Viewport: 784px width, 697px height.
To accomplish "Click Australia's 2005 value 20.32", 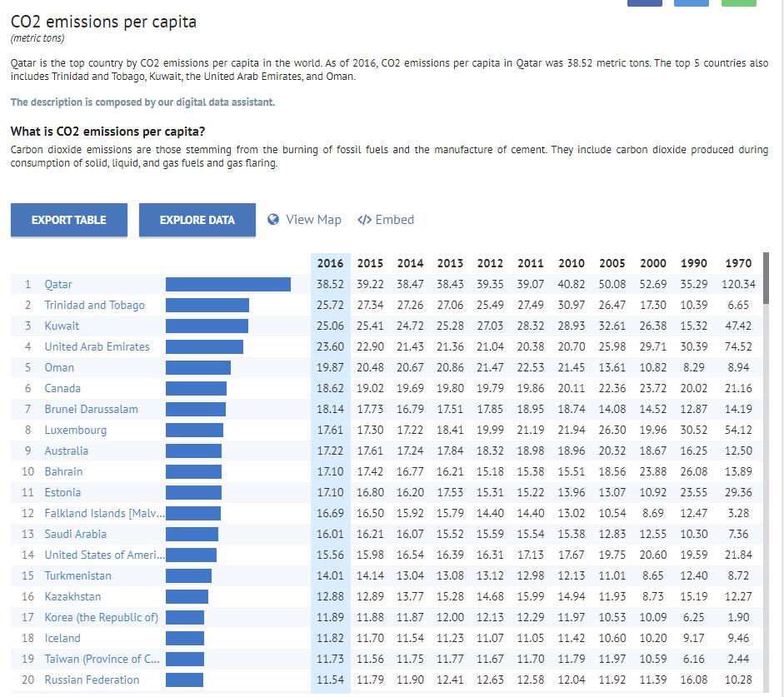I will (612, 451).
